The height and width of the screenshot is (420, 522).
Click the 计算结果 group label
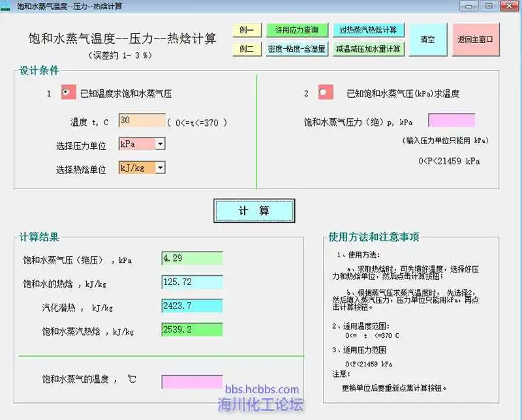click(x=39, y=237)
